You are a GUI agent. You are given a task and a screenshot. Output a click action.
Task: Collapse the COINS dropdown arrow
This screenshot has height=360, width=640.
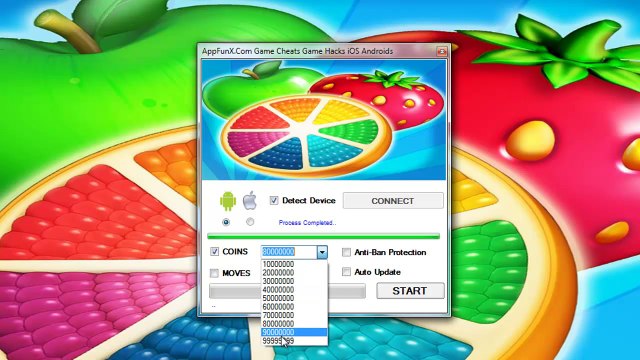(x=322, y=252)
